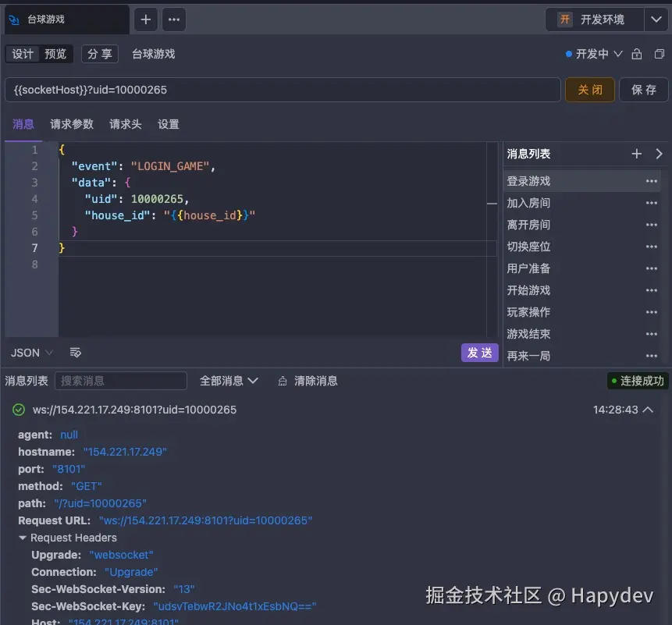Click the socket URL input field
Image resolution: width=672 pixels, height=625 pixels.
[283, 90]
